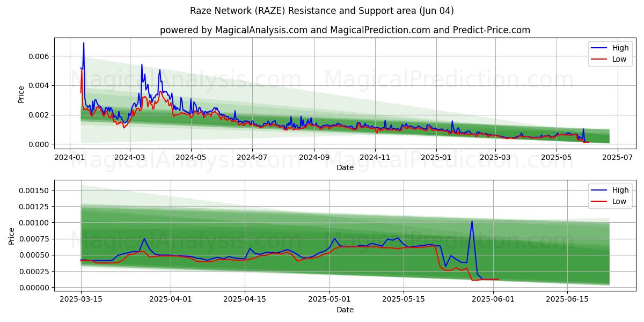
Task: Click the '0.00025' price tick label
Action: click(x=34, y=272)
